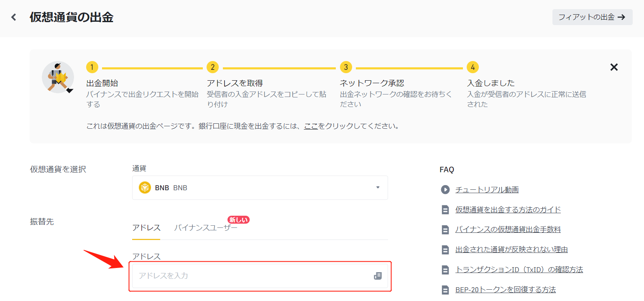The width and height of the screenshot is (644, 301).
Task: Click document icon beside 仮想通貨を出金する方法のガイド
Action: pos(445,210)
